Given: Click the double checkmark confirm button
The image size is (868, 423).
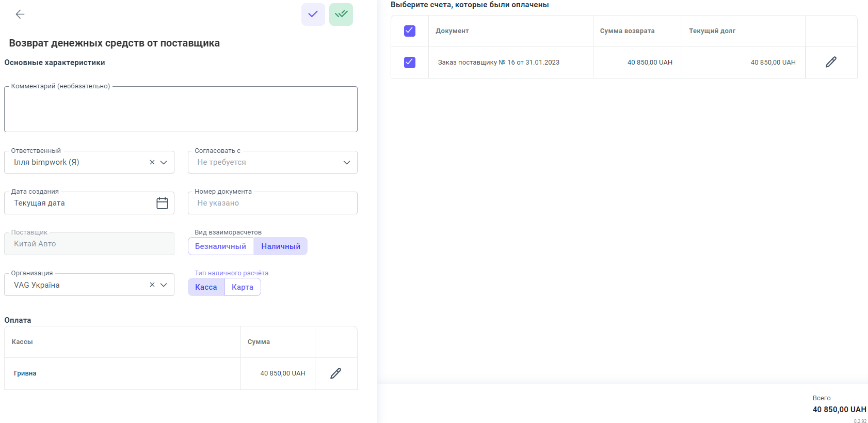Looking at the screenshot, I should (x=341, y=14).
